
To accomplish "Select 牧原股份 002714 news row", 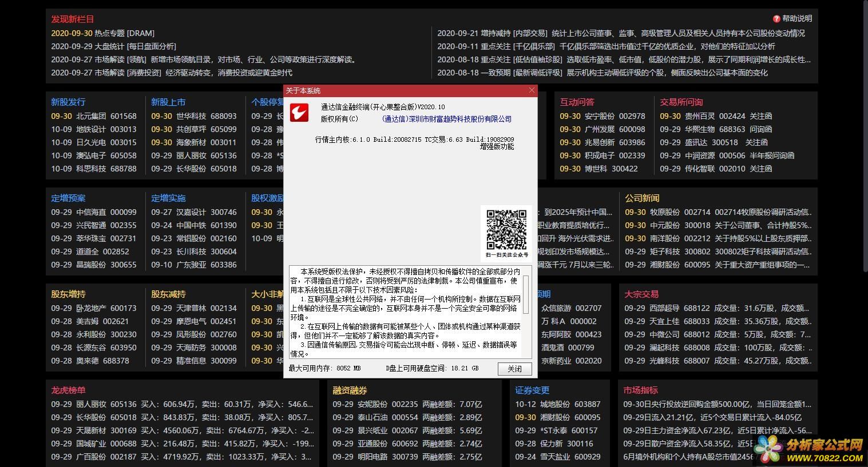I will (718, 212).
